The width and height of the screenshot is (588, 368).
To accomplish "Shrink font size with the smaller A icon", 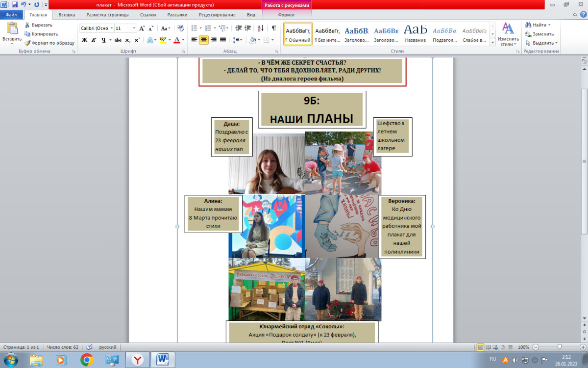I will (x=150, y=28).
